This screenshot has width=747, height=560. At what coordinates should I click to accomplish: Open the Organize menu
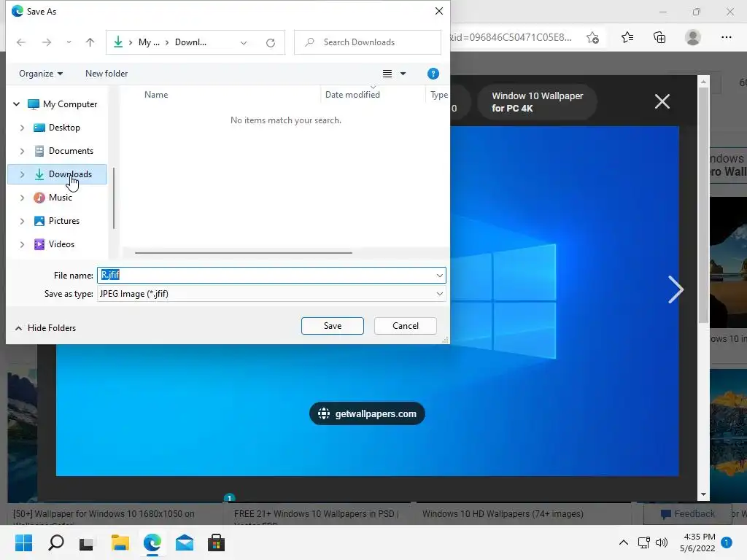[x=41, y=74]
